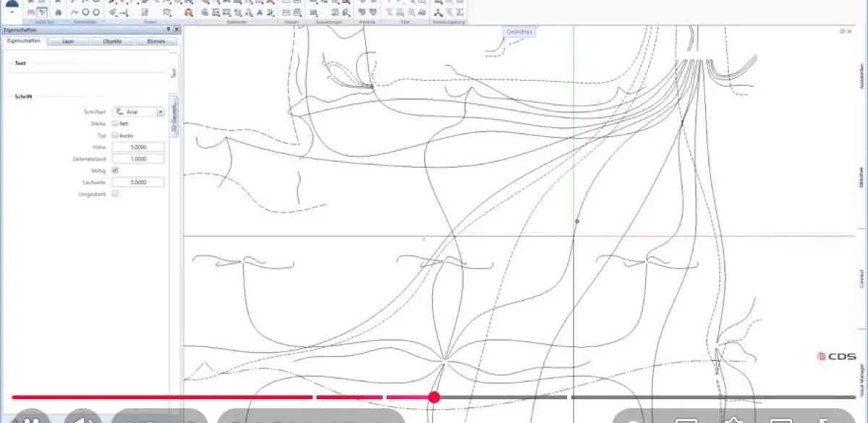Open the Layer tab
This screenshot has width=868, height=423.
[x=67, y=41]
